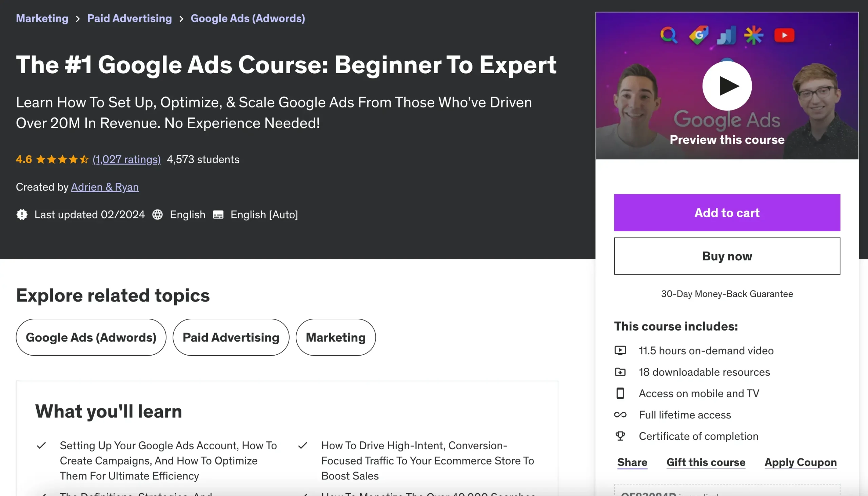Add the course to cart

[727, 213]
